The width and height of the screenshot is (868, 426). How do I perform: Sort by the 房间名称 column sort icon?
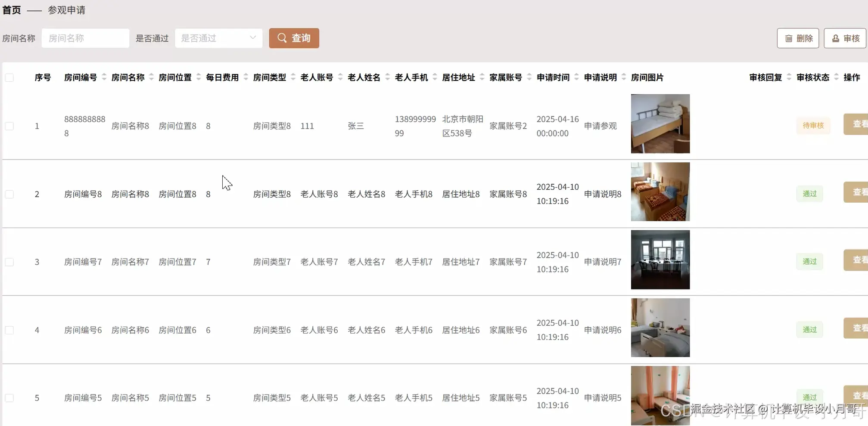[x=151, y=77]
